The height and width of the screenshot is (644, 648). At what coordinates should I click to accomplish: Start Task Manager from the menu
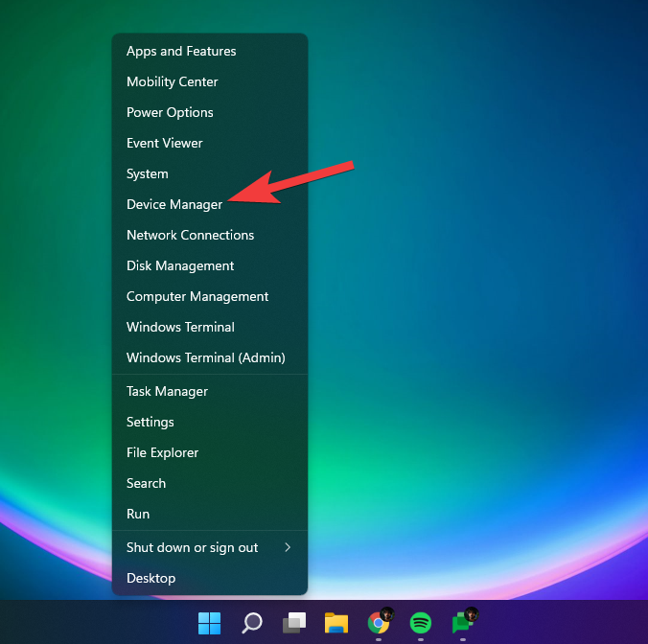[x=167, y=391]
